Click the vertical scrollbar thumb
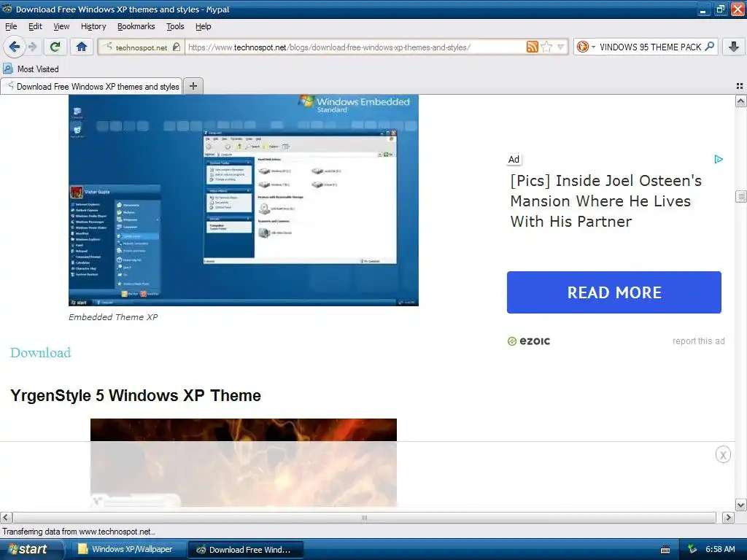The image size is (747, 560). (x=740, y=196)
